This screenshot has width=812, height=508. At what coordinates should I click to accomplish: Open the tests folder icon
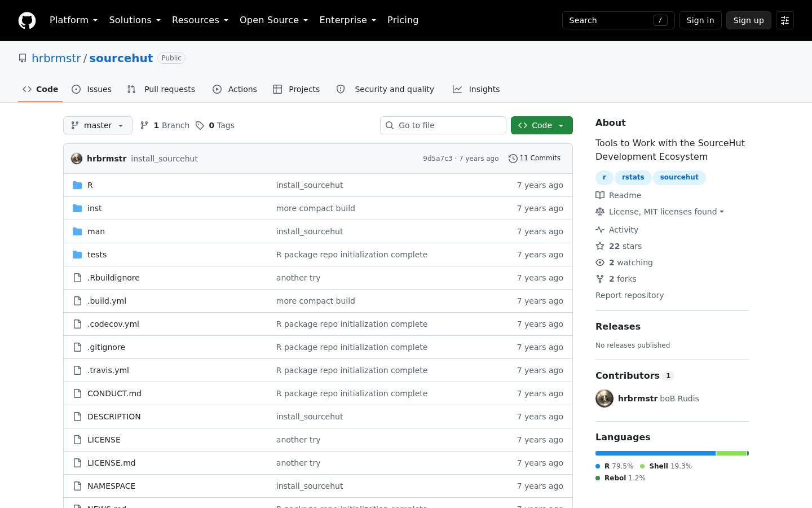[x=77, y=255]
